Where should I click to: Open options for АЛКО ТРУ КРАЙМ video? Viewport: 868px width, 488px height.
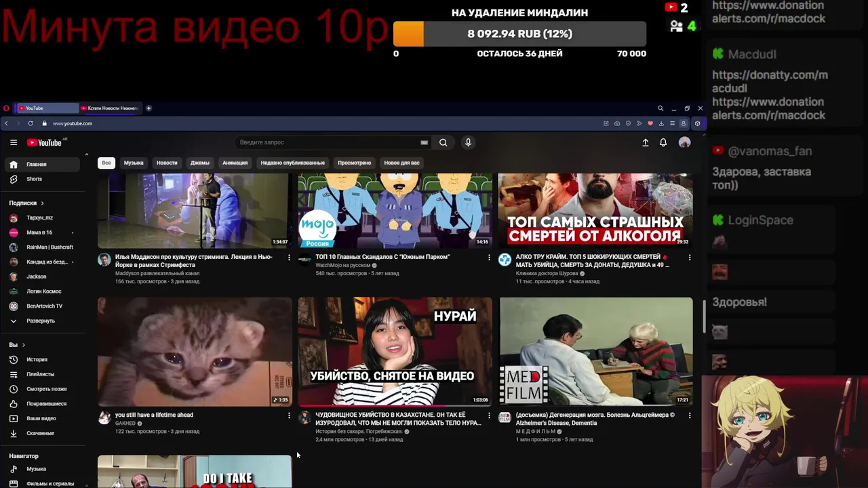tap(690, 258)
